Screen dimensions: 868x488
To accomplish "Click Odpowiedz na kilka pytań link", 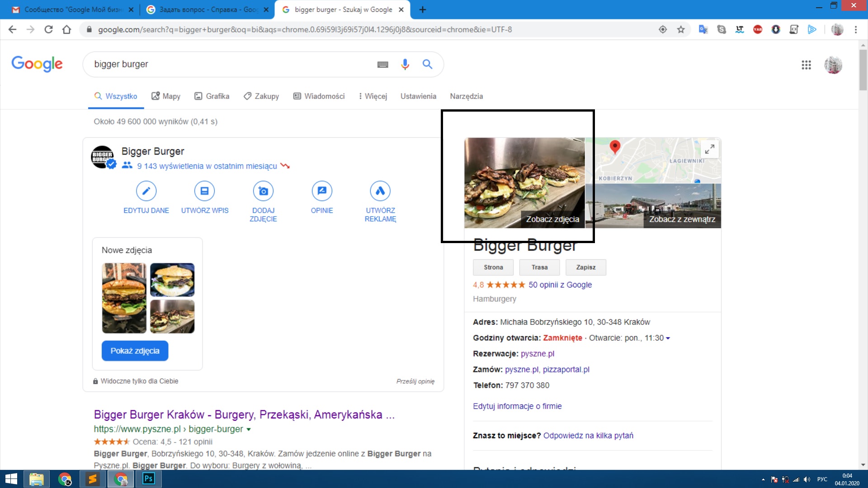I will (x=588, y=436).
